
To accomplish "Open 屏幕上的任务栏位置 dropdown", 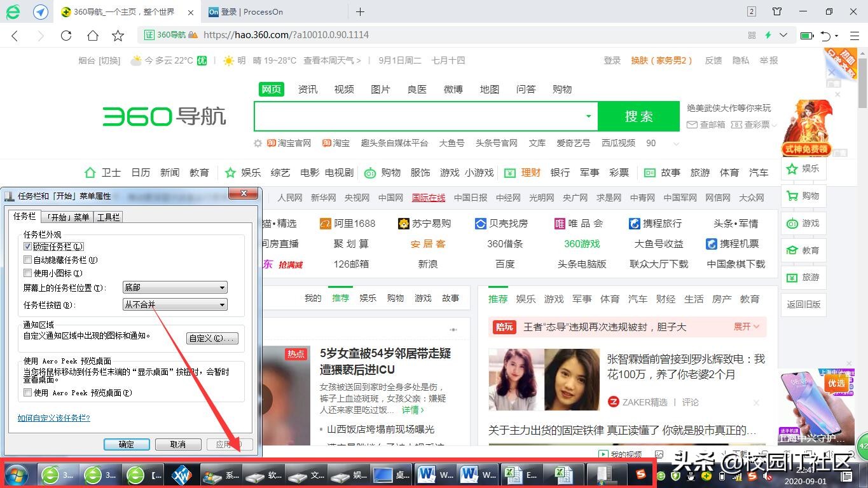I will pos(175,288).
